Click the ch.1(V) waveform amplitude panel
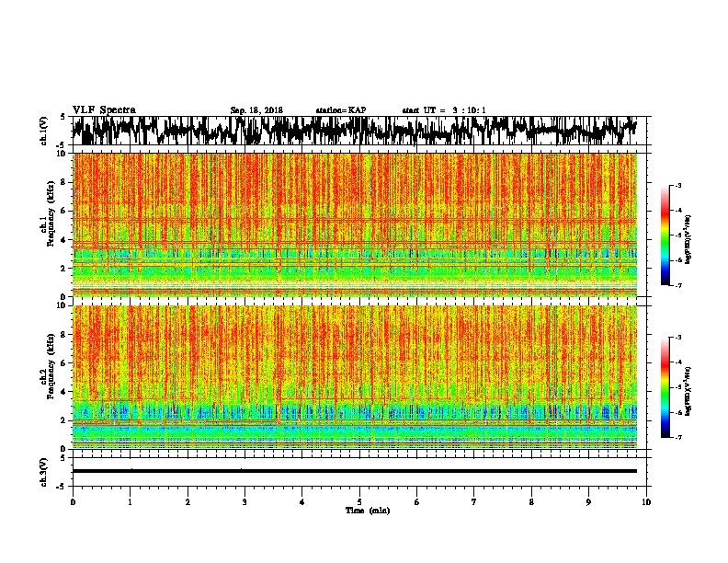The image size is (728, 563). (x=361, y=131)
